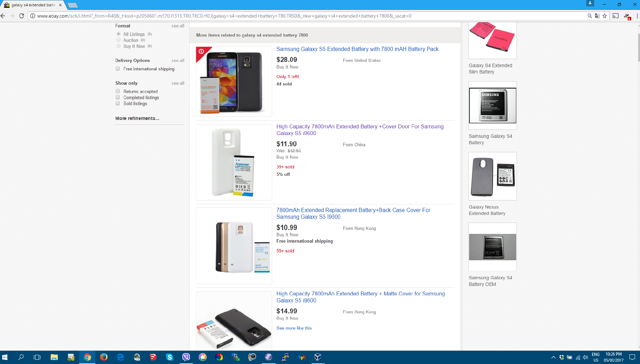Enable Free international shipping checkbox
Screen dimensions: 640x364
click(118, 69)
